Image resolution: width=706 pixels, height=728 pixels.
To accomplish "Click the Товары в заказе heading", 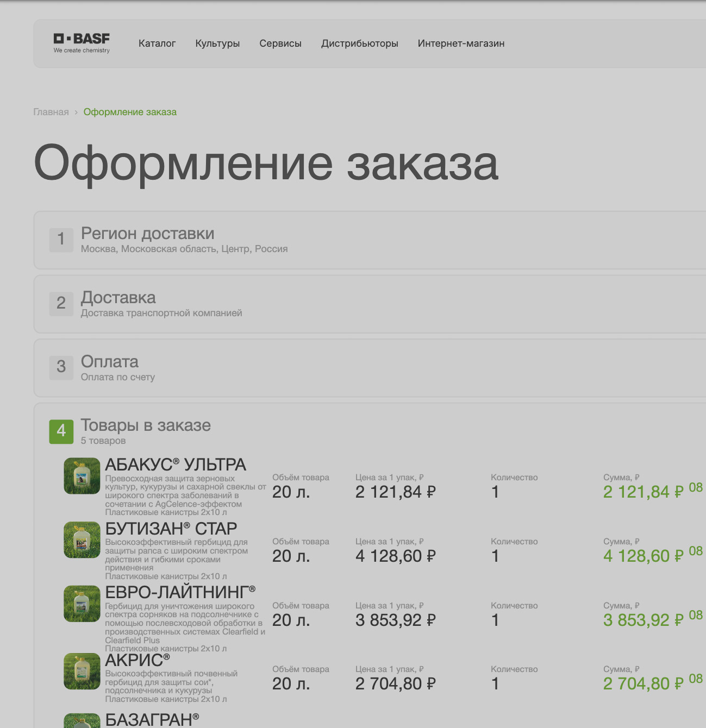I will [146, 425].
